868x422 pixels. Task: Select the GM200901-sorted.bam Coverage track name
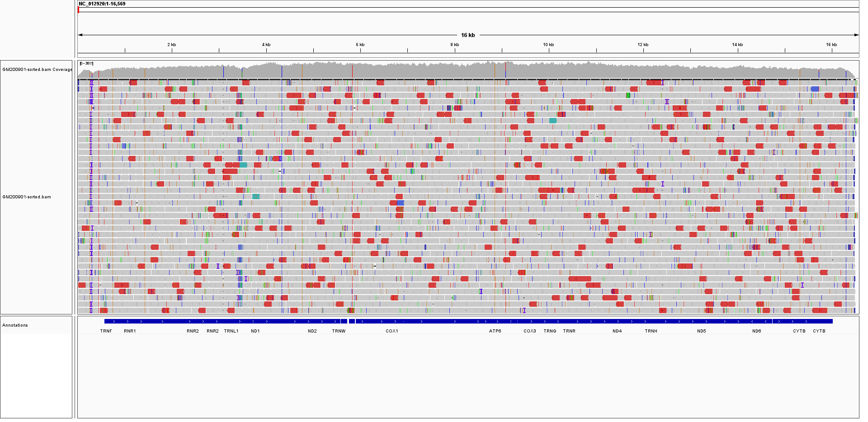pyautogui.click(x=37, y=70)
